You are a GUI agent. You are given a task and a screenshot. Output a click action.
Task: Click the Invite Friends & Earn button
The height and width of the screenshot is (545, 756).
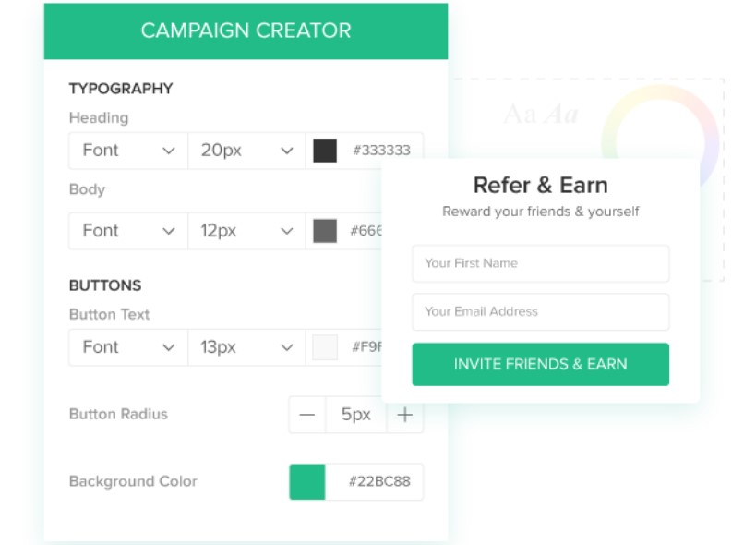[x=541, y=364]
